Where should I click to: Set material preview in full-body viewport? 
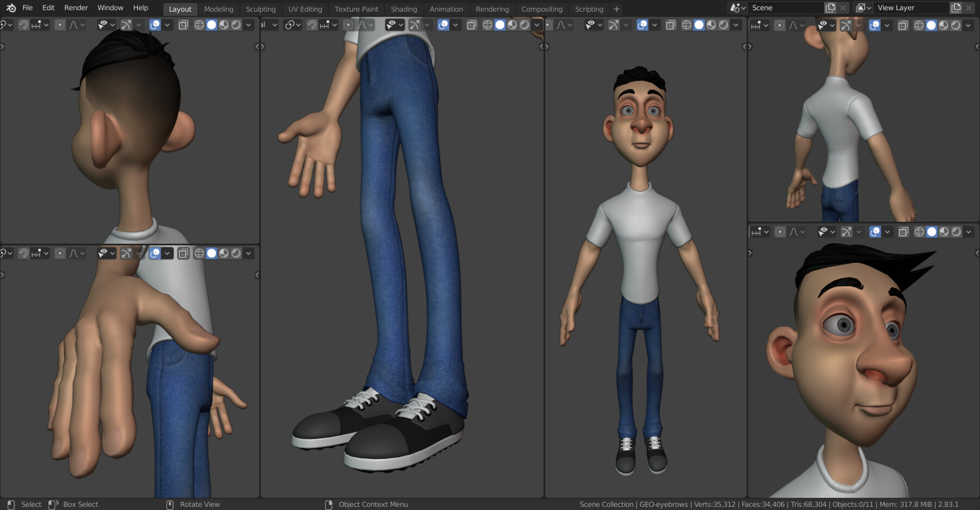712,25
